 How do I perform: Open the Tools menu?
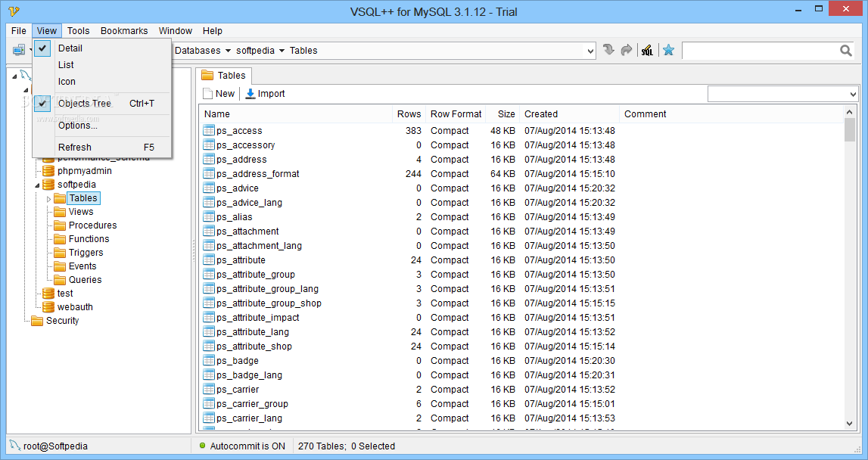[x=78, y=31]
